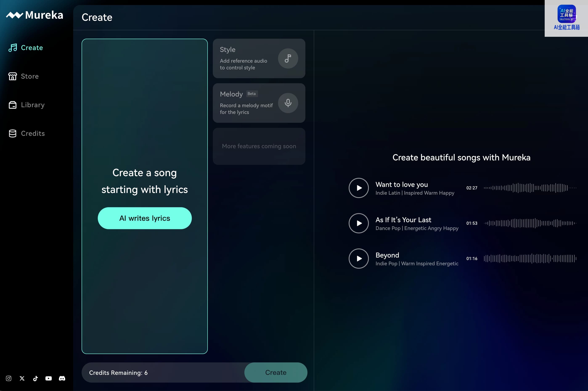Open the Store section
Image resolution: width=588 pixels, height=391 pixels.
(24, 76)
